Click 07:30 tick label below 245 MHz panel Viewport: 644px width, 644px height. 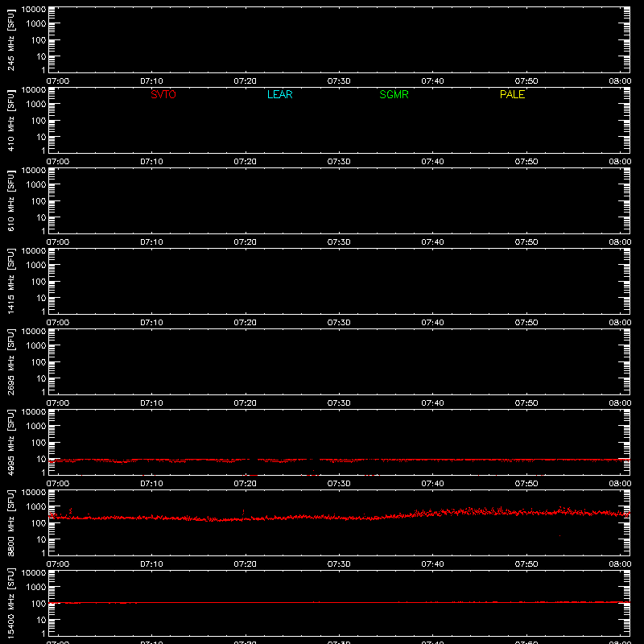tap(339, 81)
